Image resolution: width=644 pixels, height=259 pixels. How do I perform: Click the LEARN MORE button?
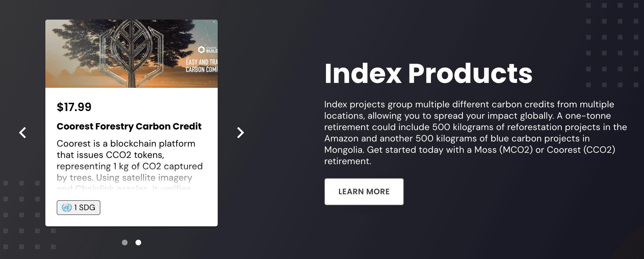[364, 192]
